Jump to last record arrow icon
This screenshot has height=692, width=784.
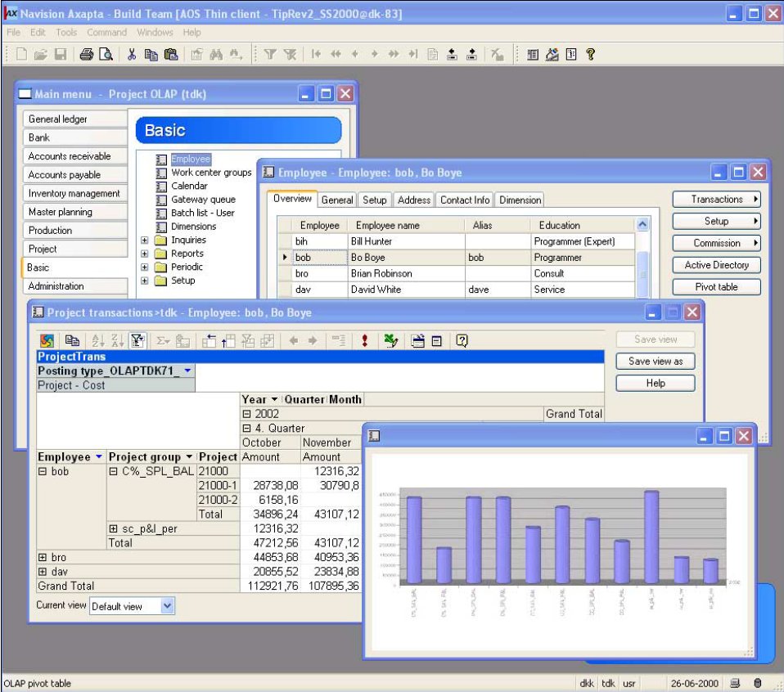pos(413,54)
